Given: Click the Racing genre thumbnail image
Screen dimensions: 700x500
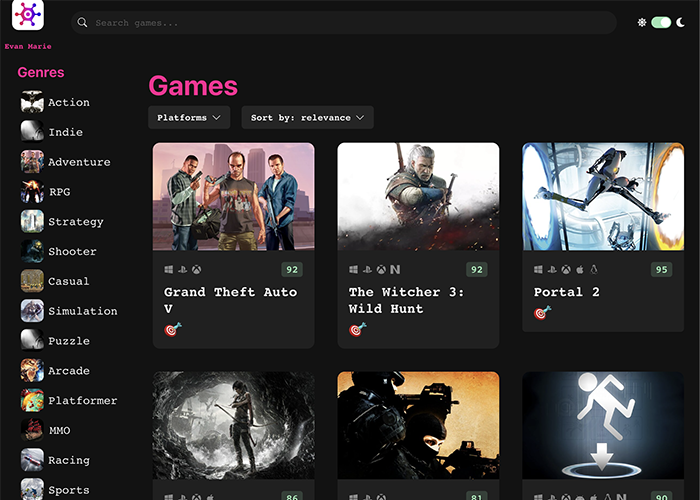Looking at the screenshot, I should (32, 460).
